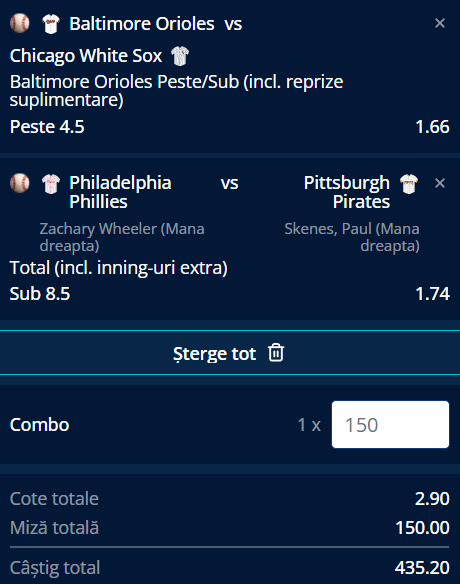
Task: Click the baseball icon beside Philadelphia Phillies
Action: point(20,183)
